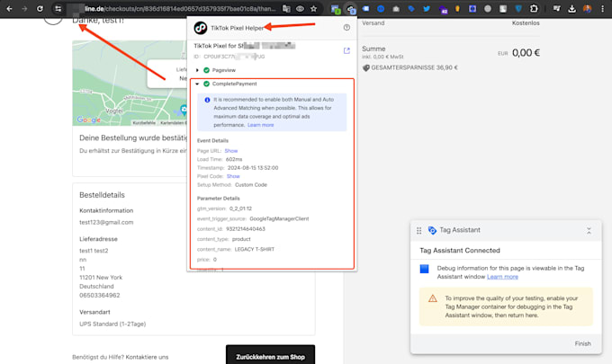Click the savings tag icon next to GESAMTERSPARNISSE
The image size is (612, 364).
click(365, 67)
